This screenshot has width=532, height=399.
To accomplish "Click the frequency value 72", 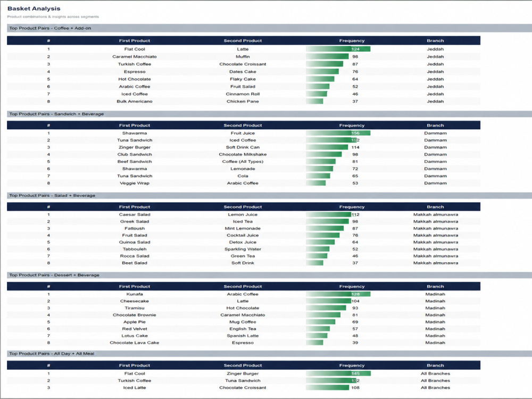I will point(355,169).
